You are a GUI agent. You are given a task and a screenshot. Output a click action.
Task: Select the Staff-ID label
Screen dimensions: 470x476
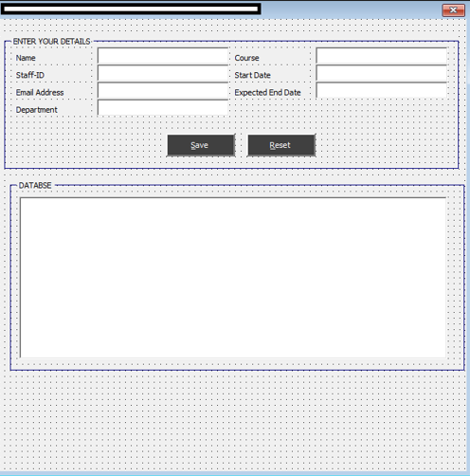pos(30,75)
